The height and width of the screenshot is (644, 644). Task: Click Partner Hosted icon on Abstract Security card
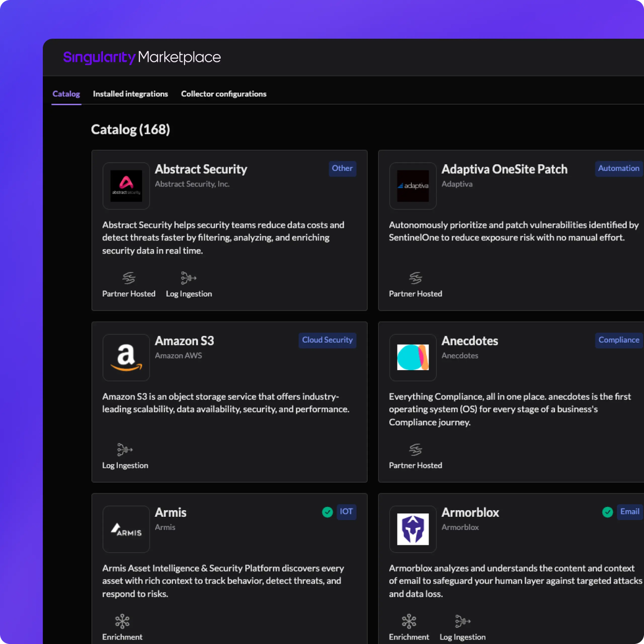pos(129,278)
